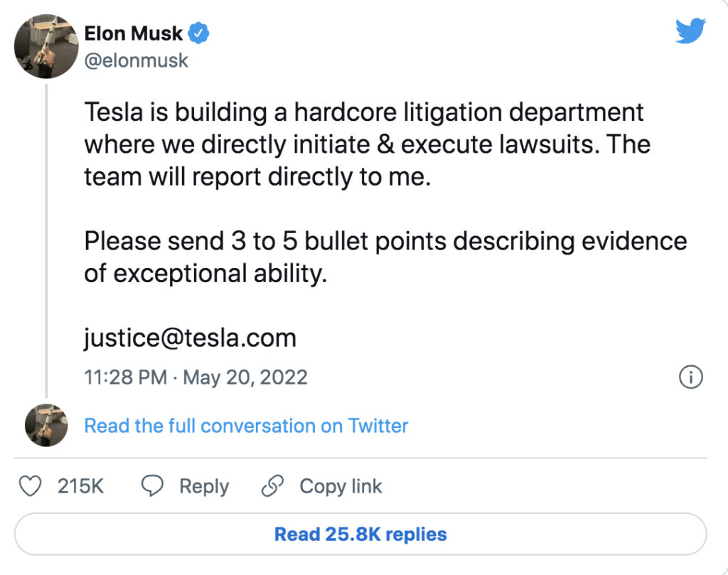This screenshot has height=575, width=728.
Task: Open the tweet info icon
Action: pos(690,377)
